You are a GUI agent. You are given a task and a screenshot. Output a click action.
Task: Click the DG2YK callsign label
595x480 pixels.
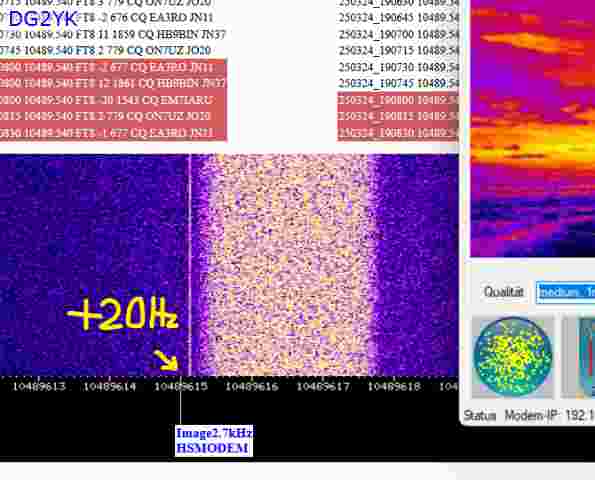[43, 19]
